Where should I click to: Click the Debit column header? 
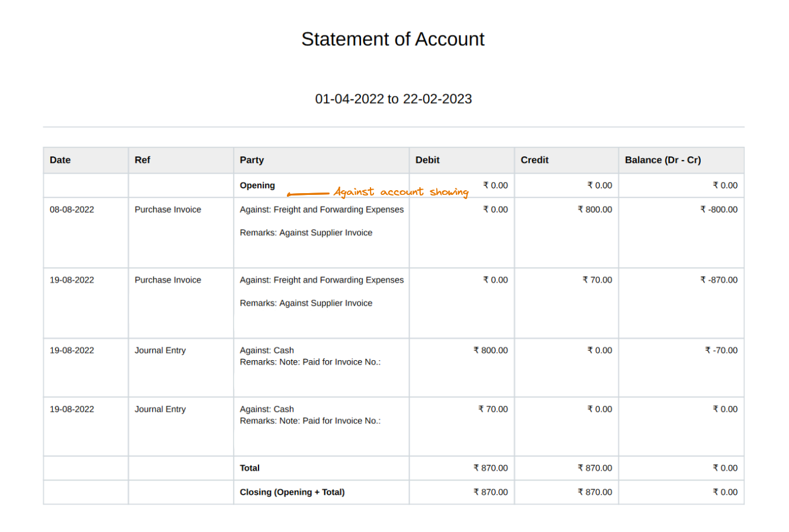[x=427, y=160]
